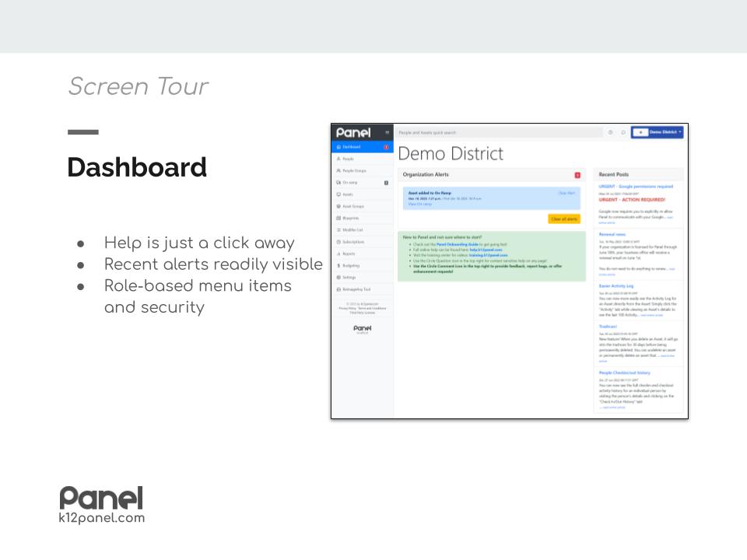Open the circle question help icon
Image resolution: width=747 pixels, height=560 pixels.
click(610, 132)
